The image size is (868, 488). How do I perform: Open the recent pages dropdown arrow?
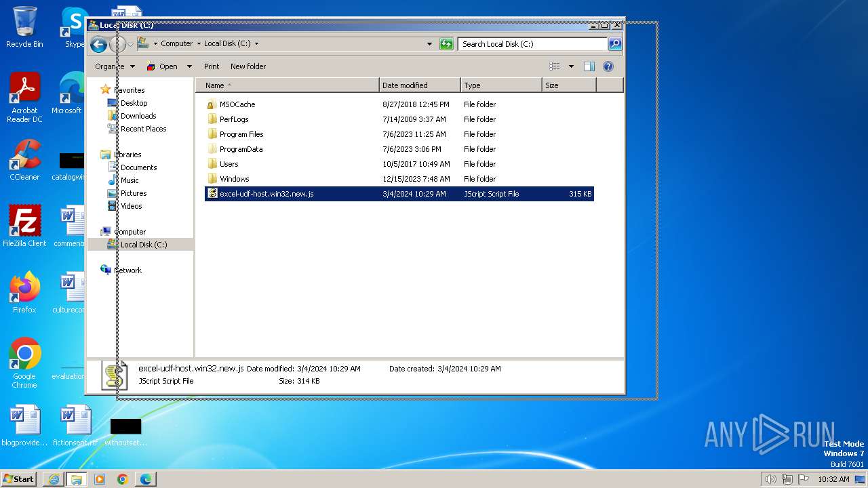tap(131, 45)
